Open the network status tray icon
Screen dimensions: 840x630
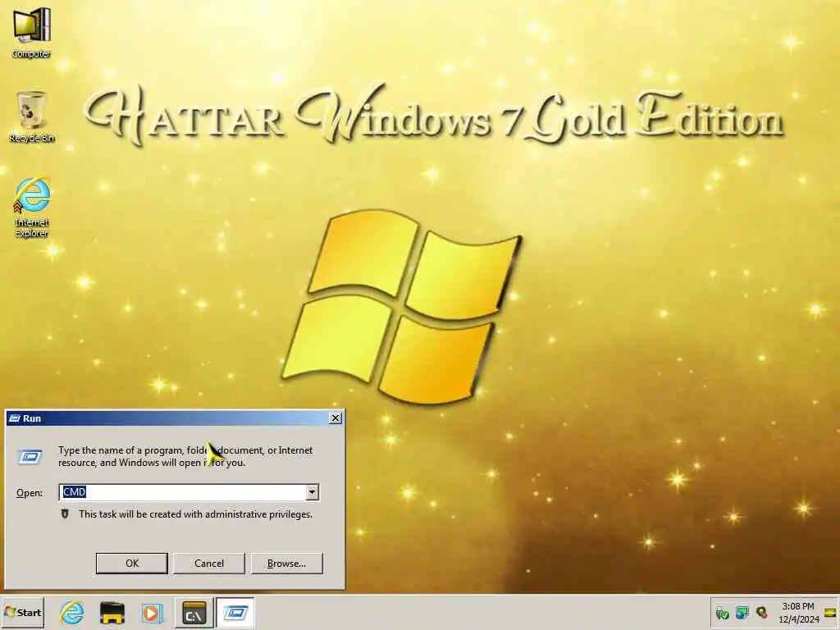click(x=742, y=612)
